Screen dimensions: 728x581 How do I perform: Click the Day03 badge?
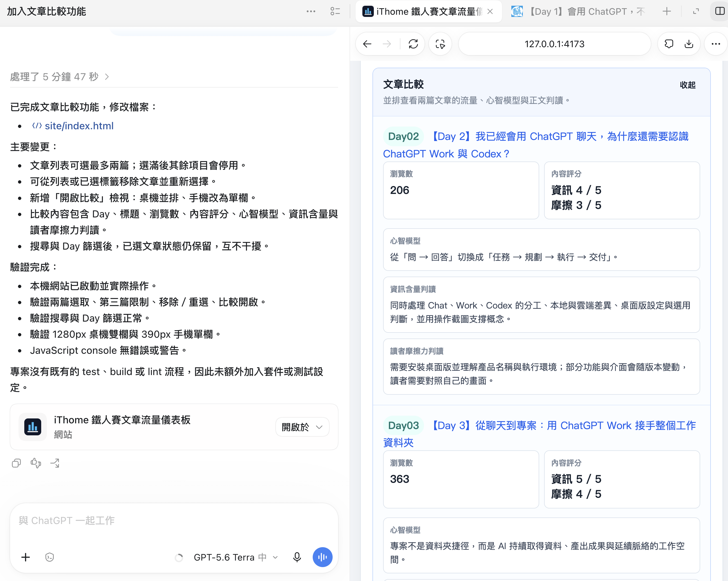pos(403,425)
